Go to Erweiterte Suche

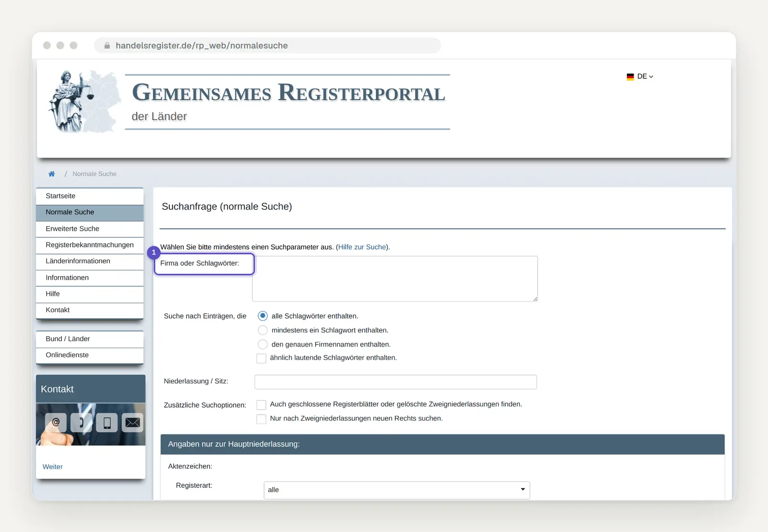point(90,229)
